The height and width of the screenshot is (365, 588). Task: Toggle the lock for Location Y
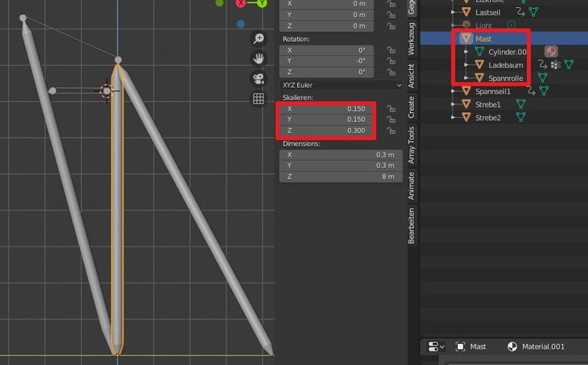[x=391, y=15]
